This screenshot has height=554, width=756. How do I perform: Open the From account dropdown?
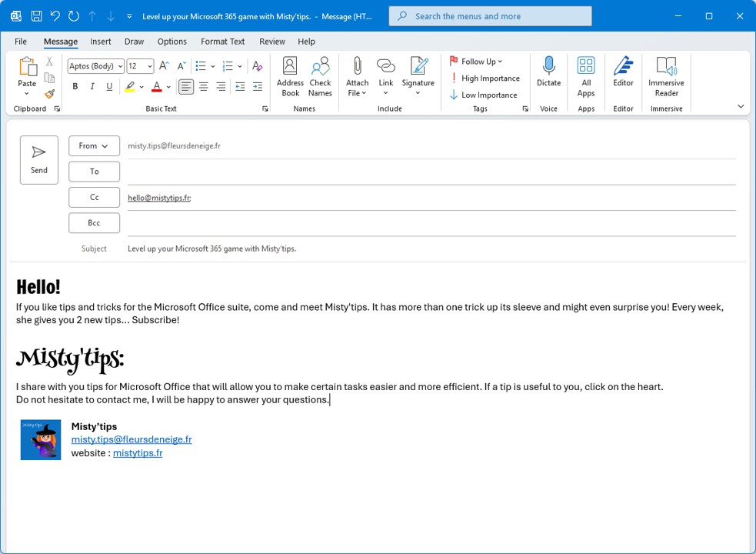coord(94,145)
